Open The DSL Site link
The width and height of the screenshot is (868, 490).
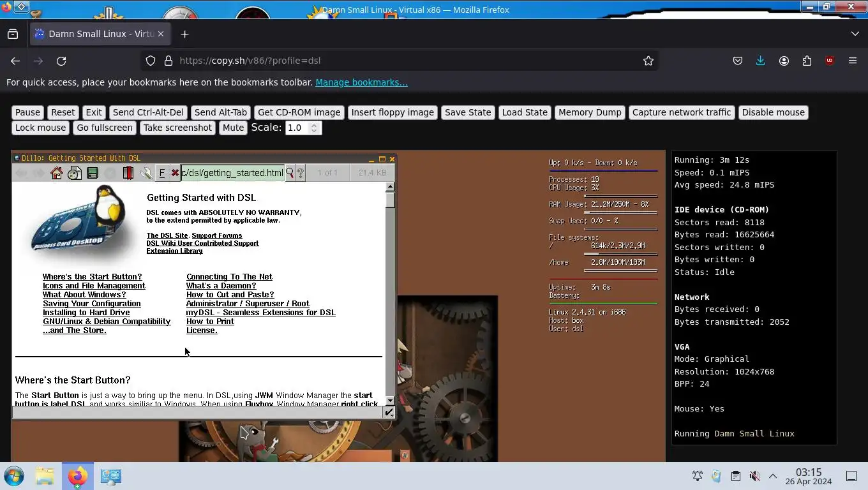tap(167, 235)
